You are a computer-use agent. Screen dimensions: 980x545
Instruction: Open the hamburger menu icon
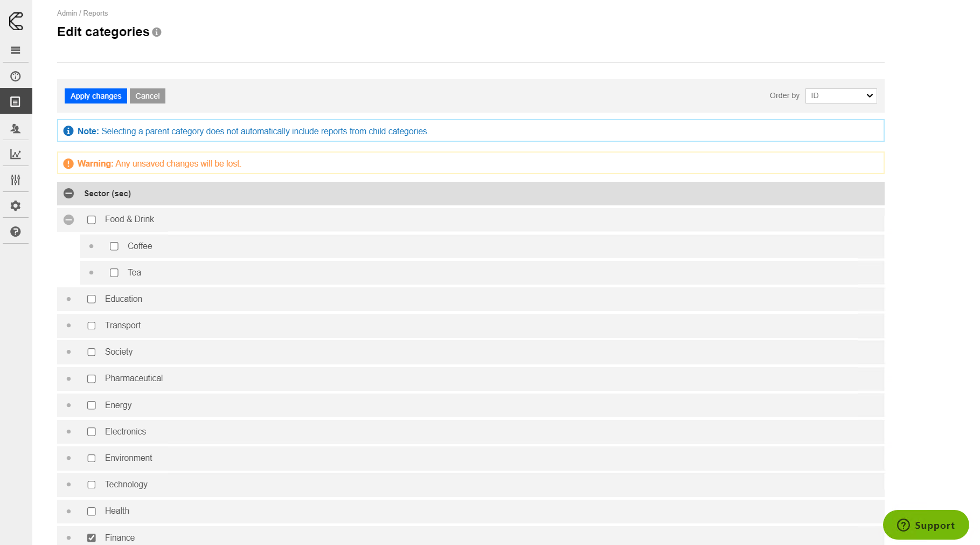[16, 50]
